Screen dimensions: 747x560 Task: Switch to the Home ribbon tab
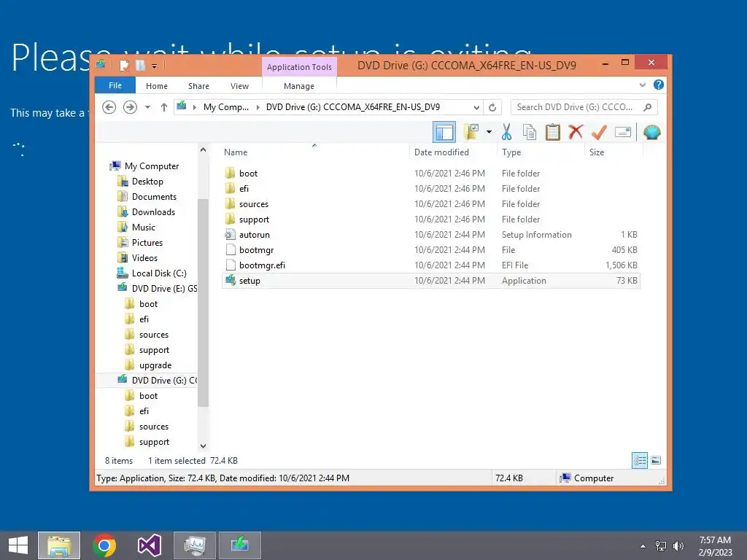click(157, 86)
